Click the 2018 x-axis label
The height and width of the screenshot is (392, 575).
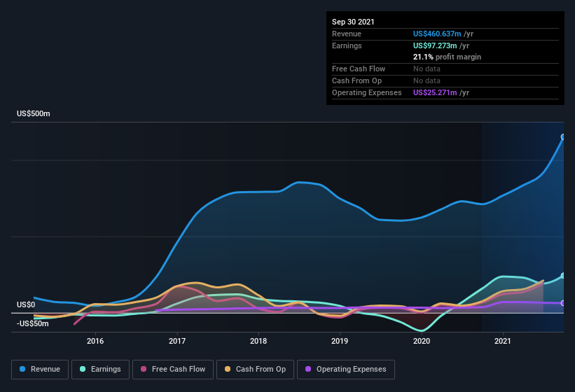pyautogui.click(x=258, y=341)
